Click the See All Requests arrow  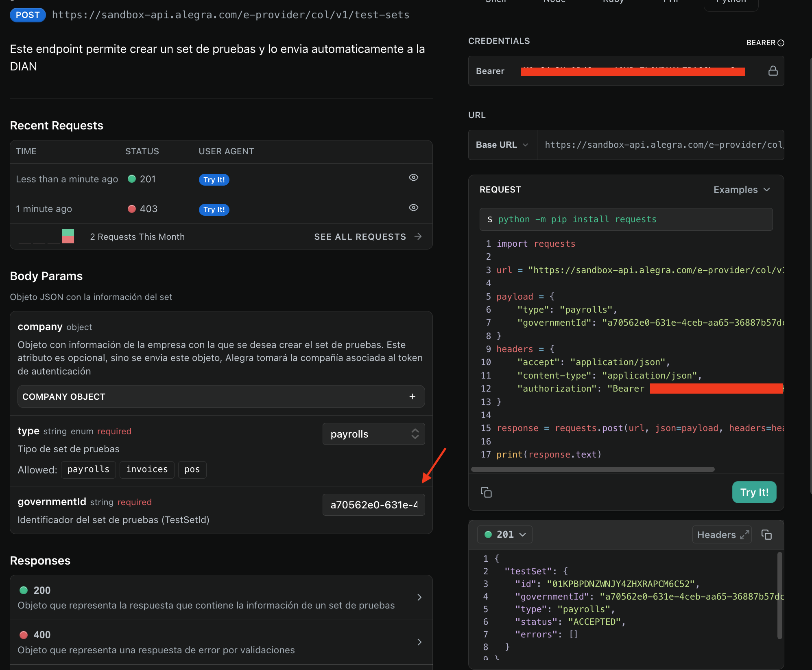pyautogui.click(x=418, y=236)
